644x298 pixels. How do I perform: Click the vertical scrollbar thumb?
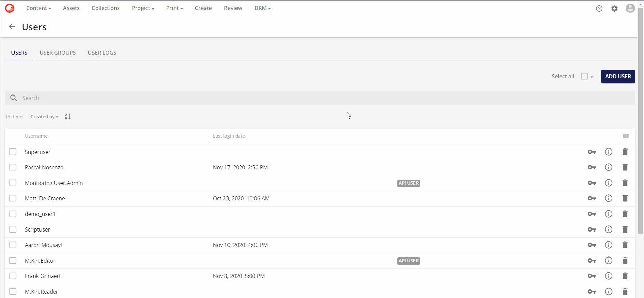(x=640, y=121)
